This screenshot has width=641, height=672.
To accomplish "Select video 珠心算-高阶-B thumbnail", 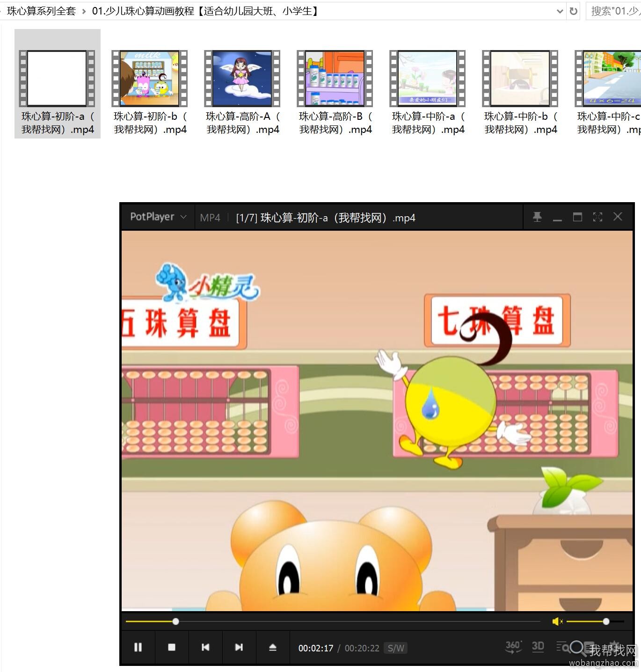I will tap(335, 78).
